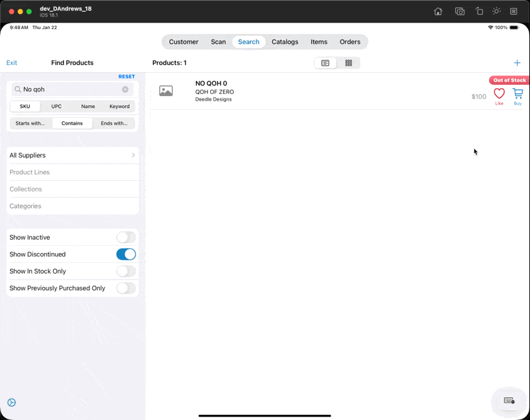This screenshot has height=420, width=530.
Task: Tap the floating keyboard icon
Action: click(509, 401)
